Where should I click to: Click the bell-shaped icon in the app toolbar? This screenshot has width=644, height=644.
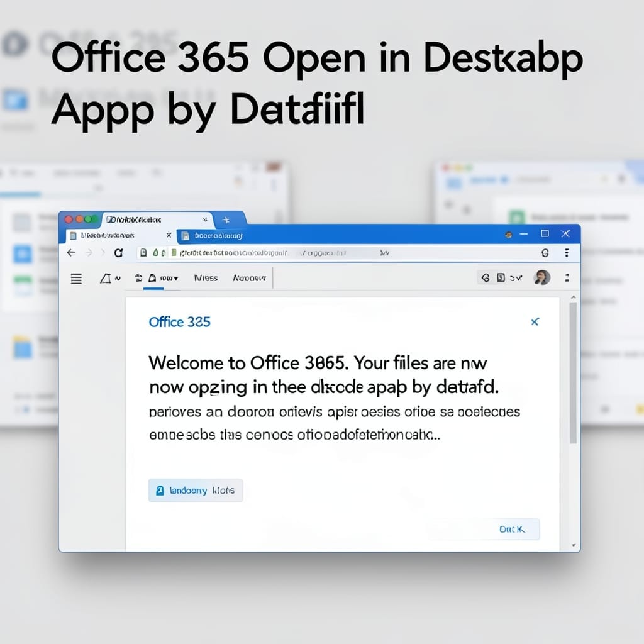click(152, 278)
